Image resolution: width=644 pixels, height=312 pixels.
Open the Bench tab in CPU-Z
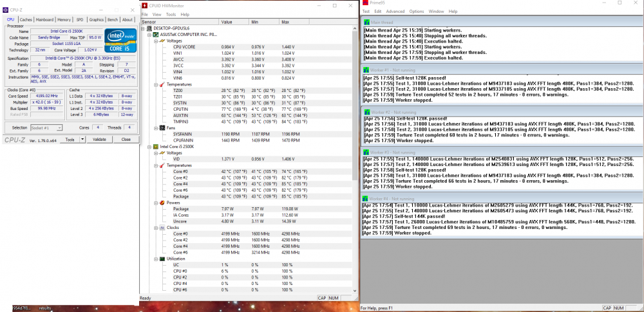tap(113, 19)
